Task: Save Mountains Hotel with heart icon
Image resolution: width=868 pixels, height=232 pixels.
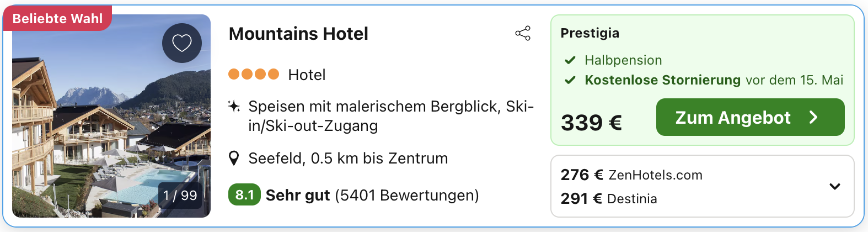Action: pos(182,43)
